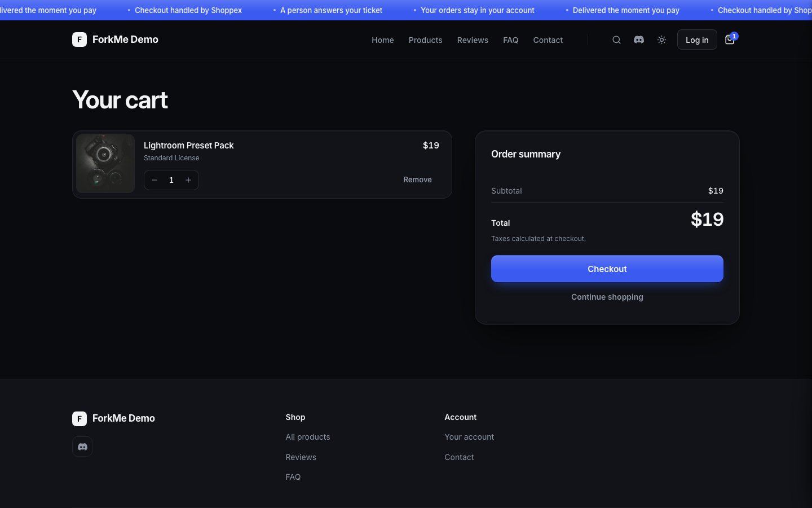Open the footer Discord icon button

pos(82,446)
